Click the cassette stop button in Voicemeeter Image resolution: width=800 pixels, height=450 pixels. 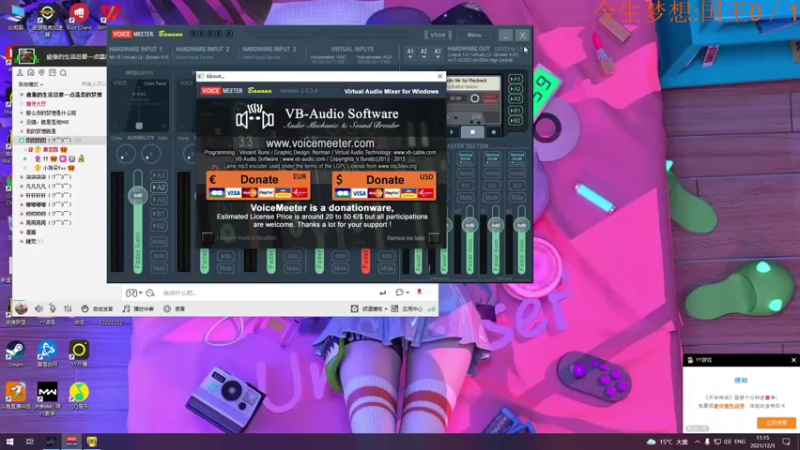[472, 132]
